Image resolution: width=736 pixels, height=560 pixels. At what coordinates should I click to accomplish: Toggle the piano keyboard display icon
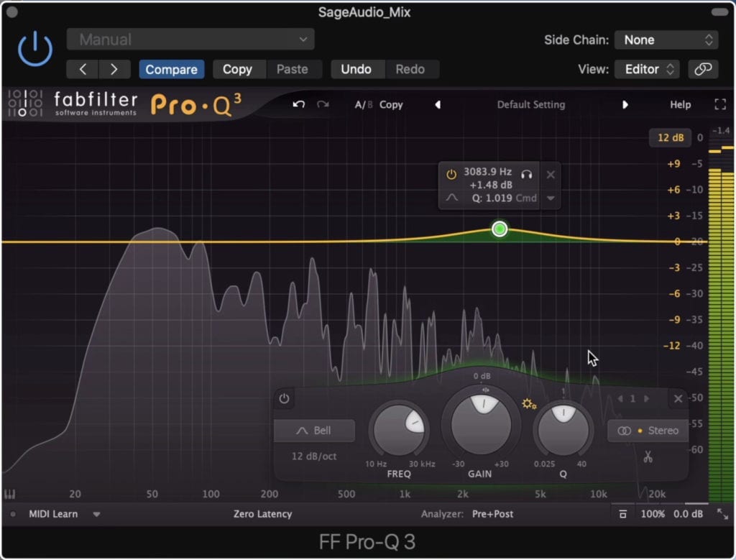tap(10, 495)
